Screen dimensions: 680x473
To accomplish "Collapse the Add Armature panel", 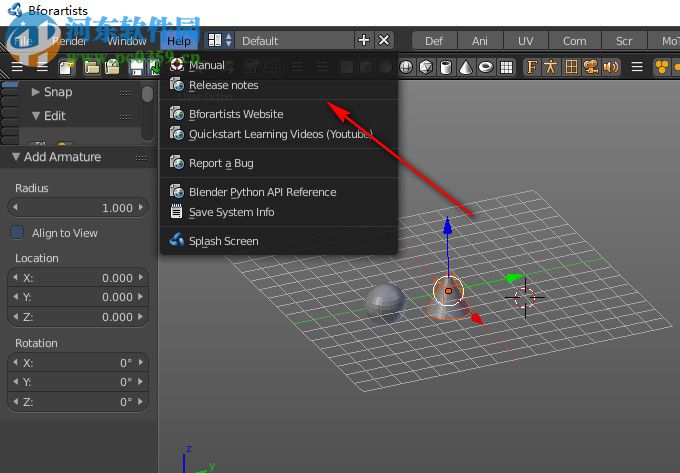I will point(16,157).
